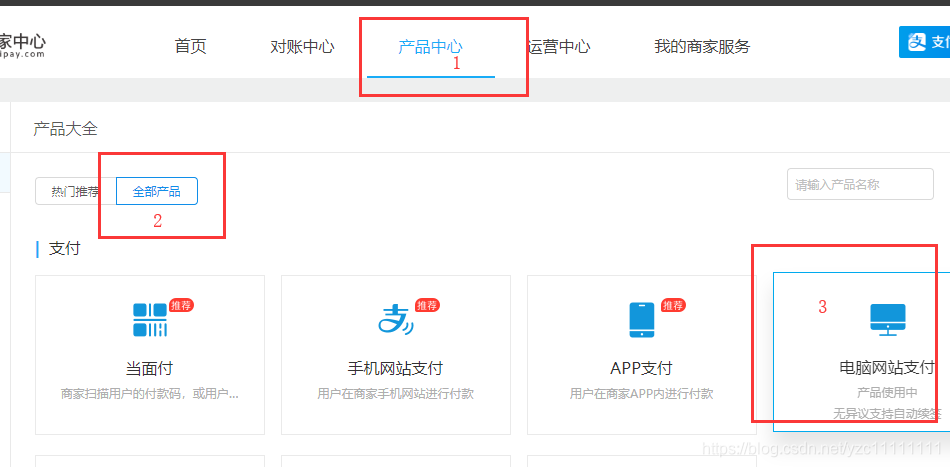This screenshot has height=467, width=950.
Task: Open the 运营中心 navigation item
Action: coord(558,47)
